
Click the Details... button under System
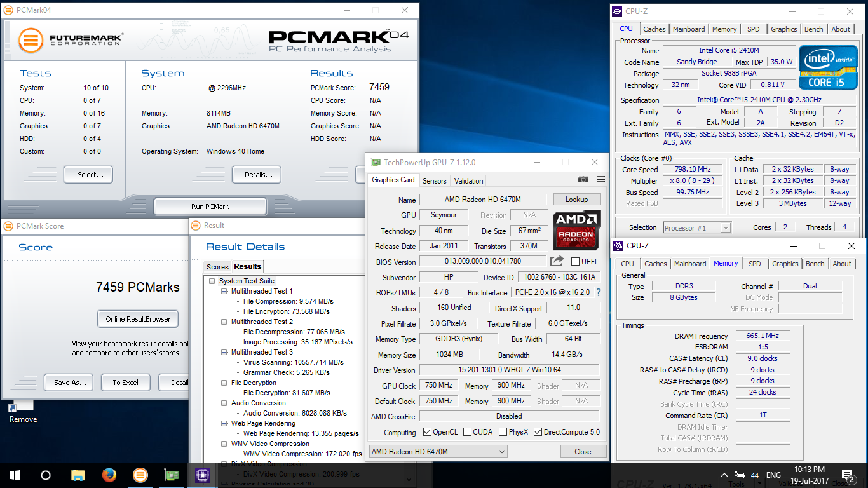coord(257,175)
